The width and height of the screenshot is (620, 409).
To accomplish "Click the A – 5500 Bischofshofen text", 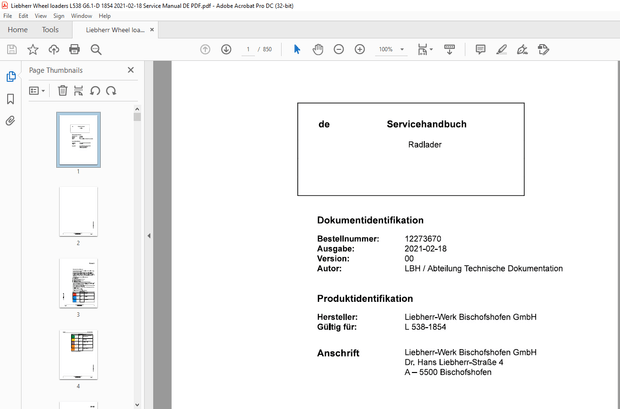I will (448, 372).
